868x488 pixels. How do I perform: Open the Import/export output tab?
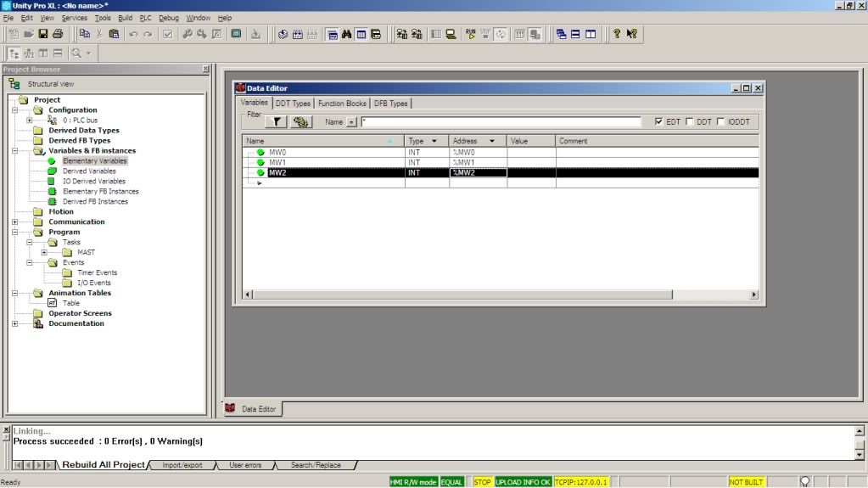182,465
